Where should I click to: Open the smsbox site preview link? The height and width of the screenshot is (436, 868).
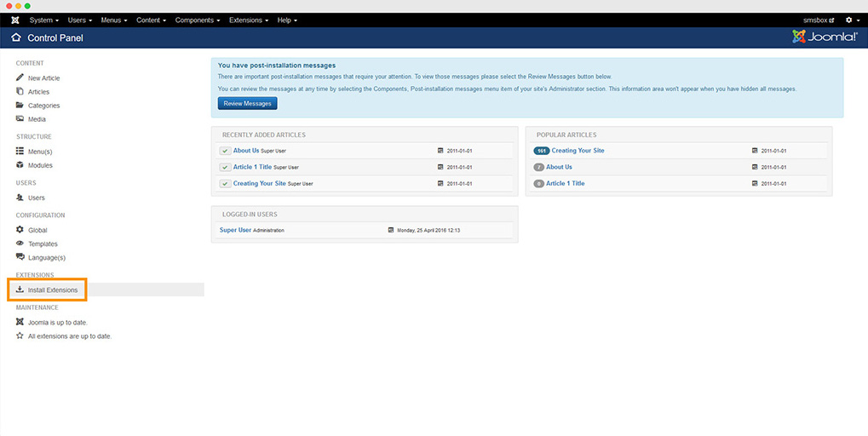(x=819, y=20)
